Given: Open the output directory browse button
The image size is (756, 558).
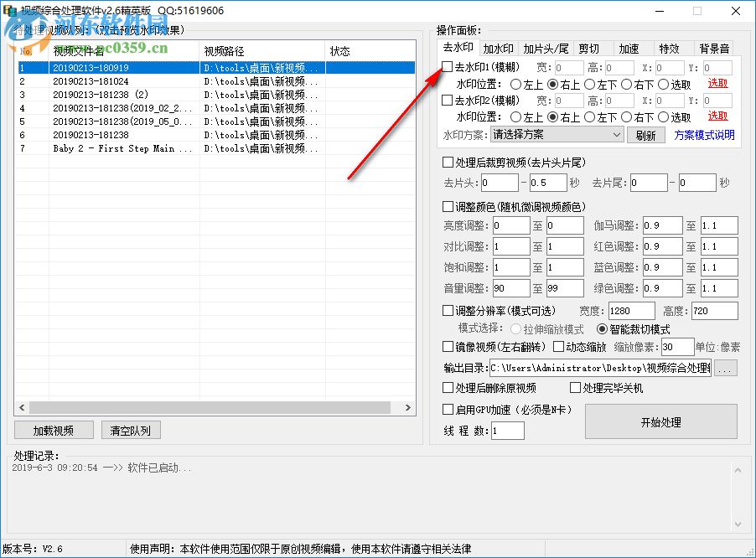Looking at the screenshot, I should pos(726,367).
